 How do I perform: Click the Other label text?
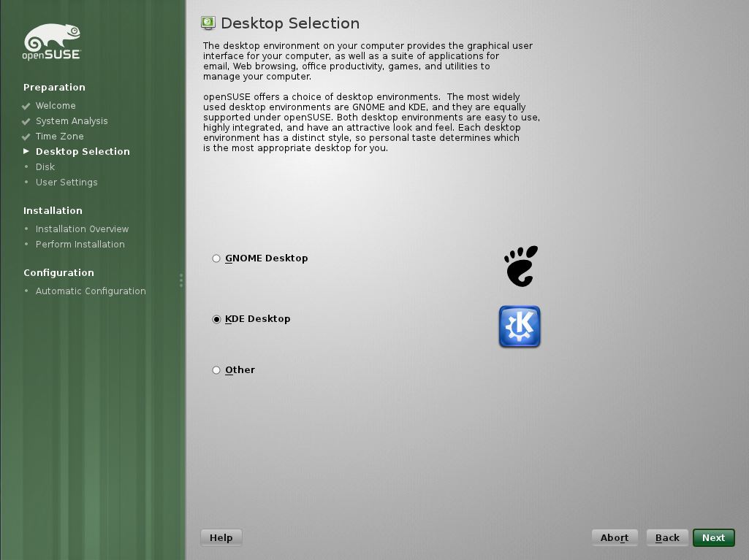[x=240, y=370]
